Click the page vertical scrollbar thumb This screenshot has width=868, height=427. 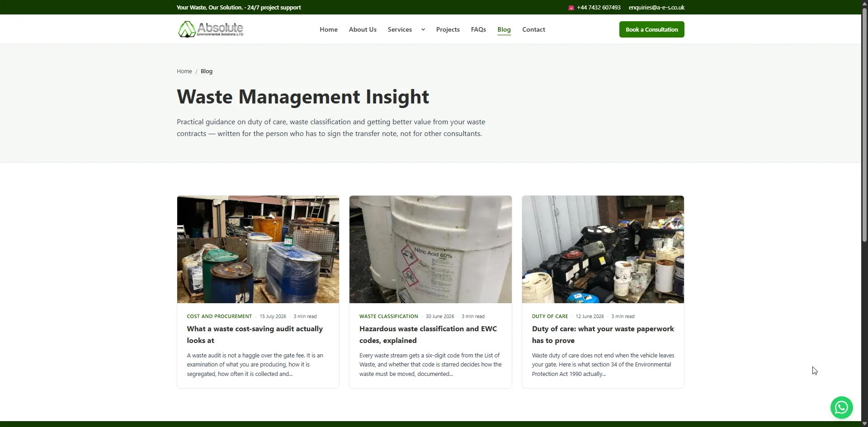[864, 124]
